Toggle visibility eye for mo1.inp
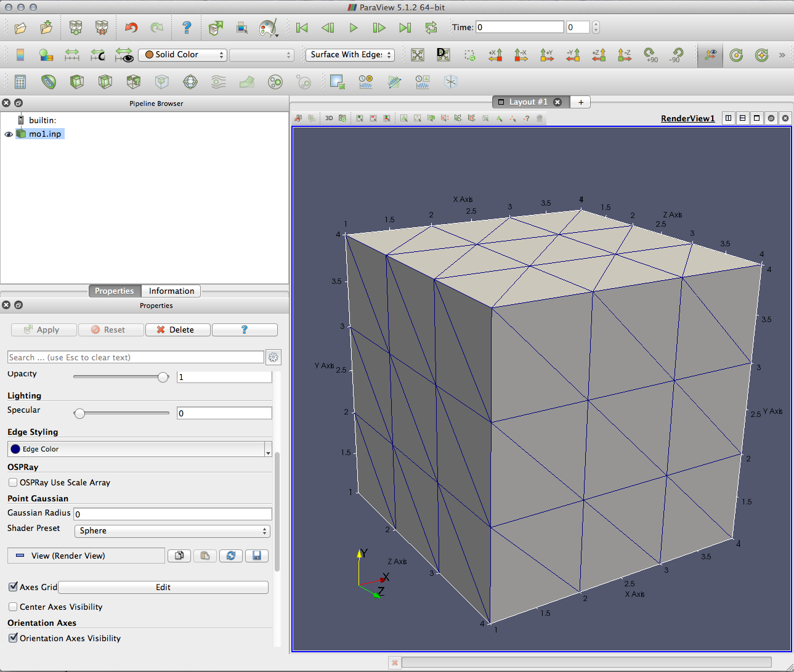 [x=9, y=134]
